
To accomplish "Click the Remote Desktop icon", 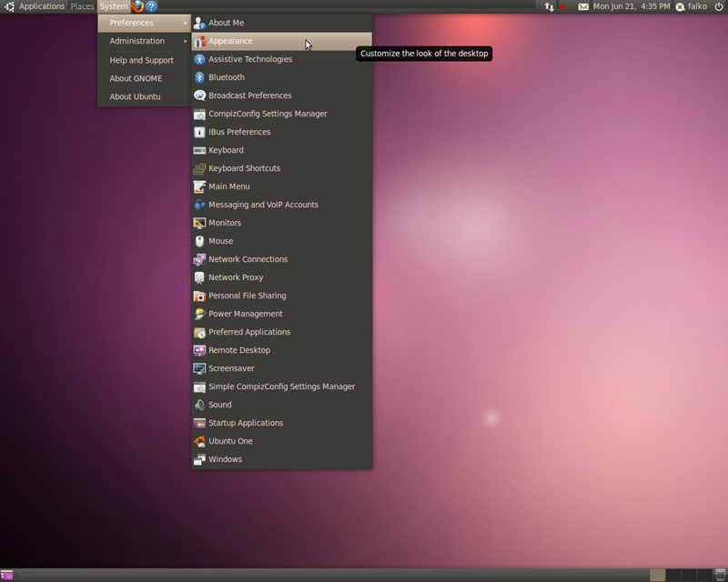I will point(199,350).
